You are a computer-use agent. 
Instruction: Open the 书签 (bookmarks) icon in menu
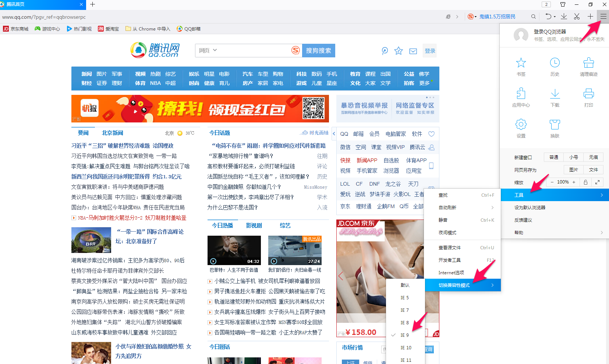[521, 63]
